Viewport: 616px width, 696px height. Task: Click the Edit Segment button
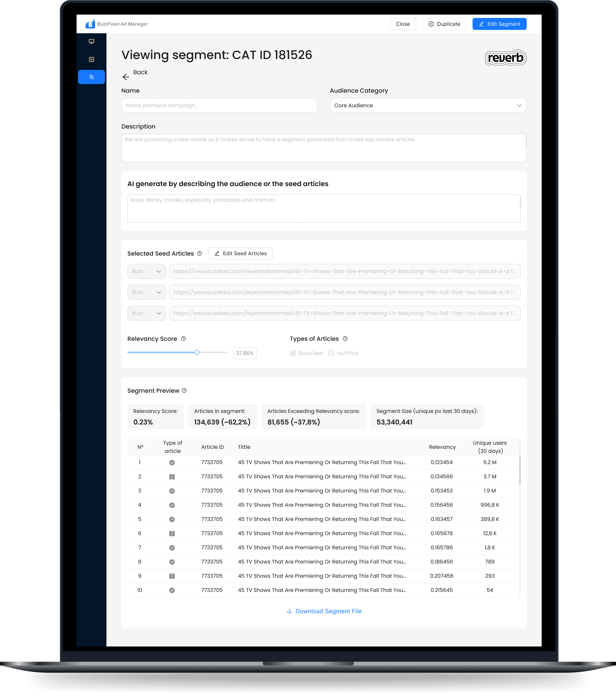tap(499, 24)
